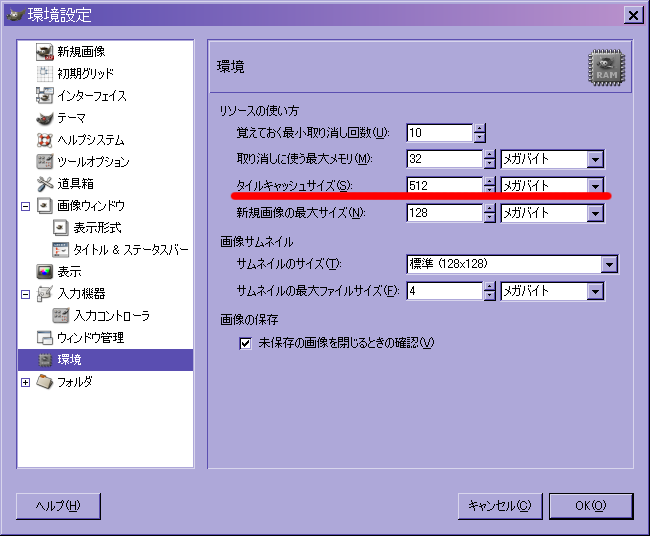
Task: Select 新規画像 in the settings tree
Action: tap(81, 52)
